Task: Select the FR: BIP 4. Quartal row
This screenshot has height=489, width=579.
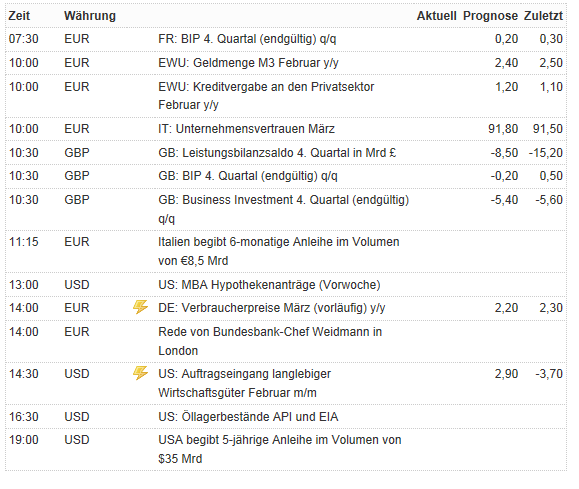Action: point(286,39)
